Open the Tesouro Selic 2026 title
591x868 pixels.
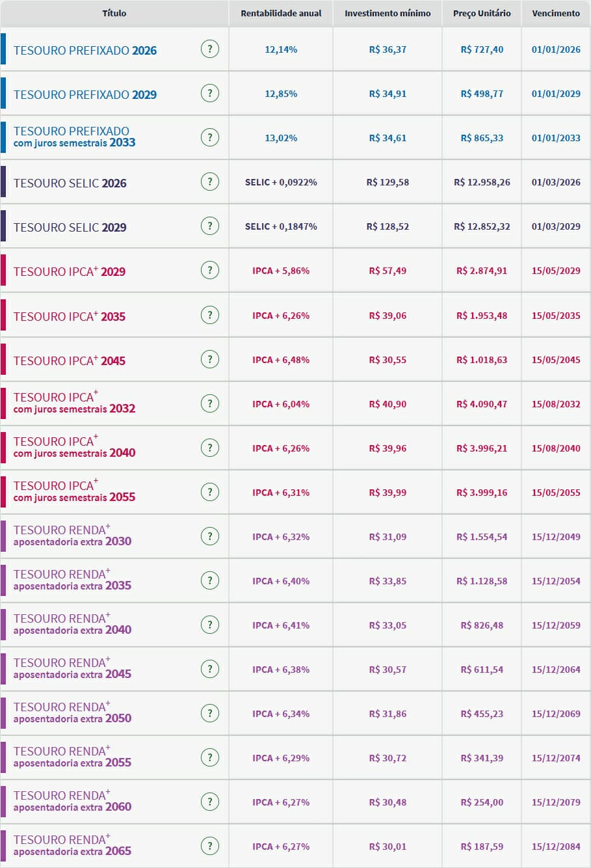pos(70,183)
